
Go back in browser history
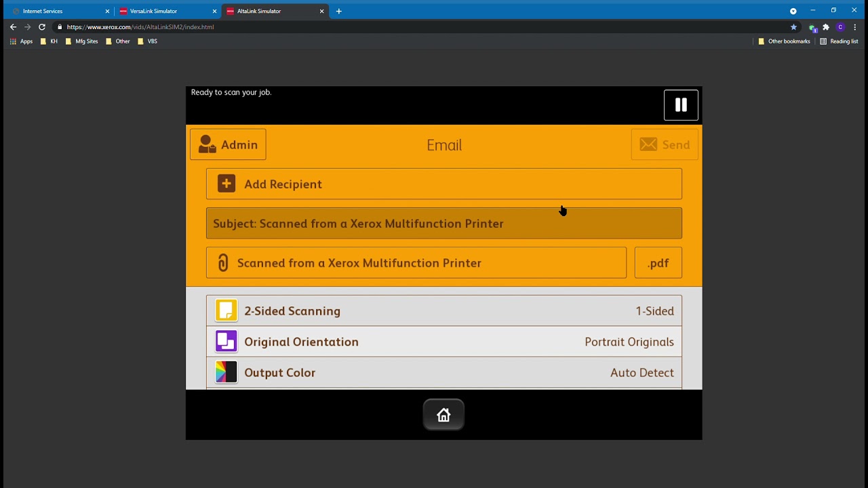[x=13, y=27]
